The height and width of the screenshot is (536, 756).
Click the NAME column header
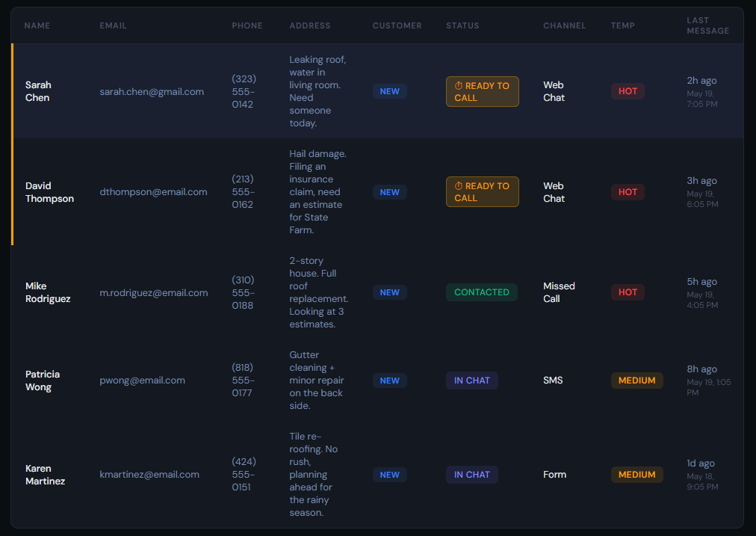point(37,25)
